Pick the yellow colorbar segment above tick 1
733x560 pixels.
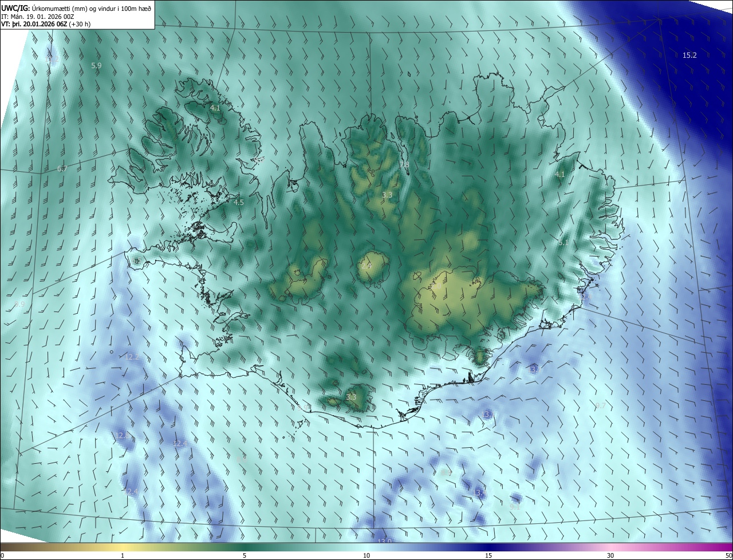click(x=123, y=547)
